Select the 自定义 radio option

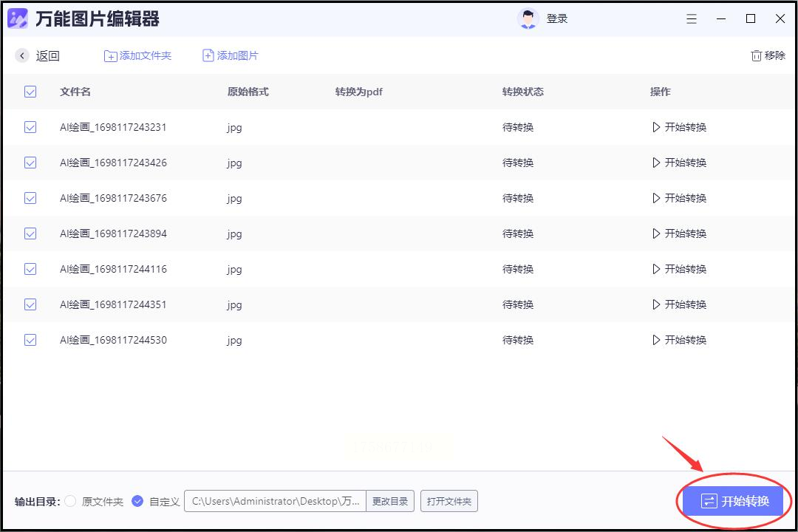(x=137, y=501)
